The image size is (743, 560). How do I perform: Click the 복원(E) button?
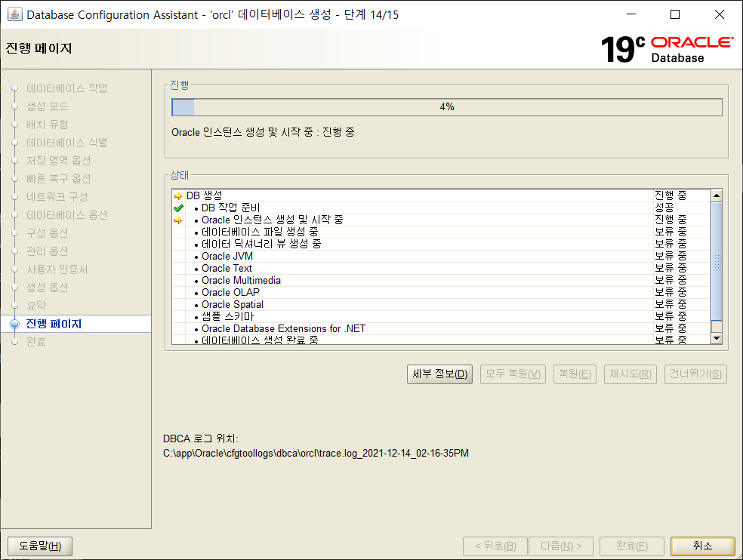[x=575, y=374]
